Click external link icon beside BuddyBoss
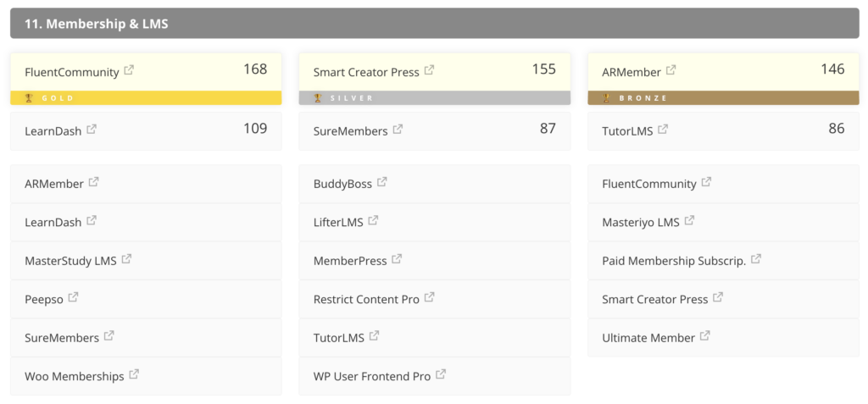 tap(382, 182)
